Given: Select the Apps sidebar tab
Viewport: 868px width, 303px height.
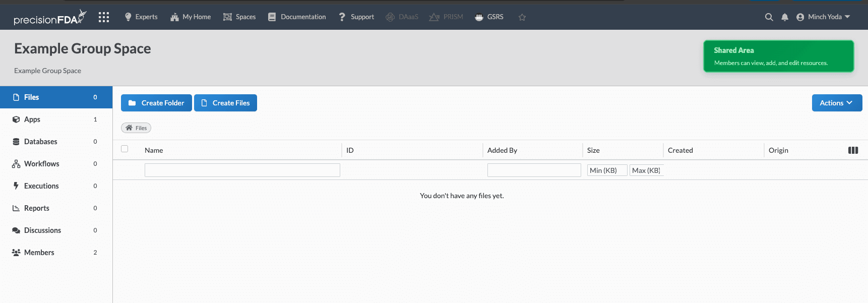Looking at the screenshot, I should pyautogui.click(x=56, y=119).
